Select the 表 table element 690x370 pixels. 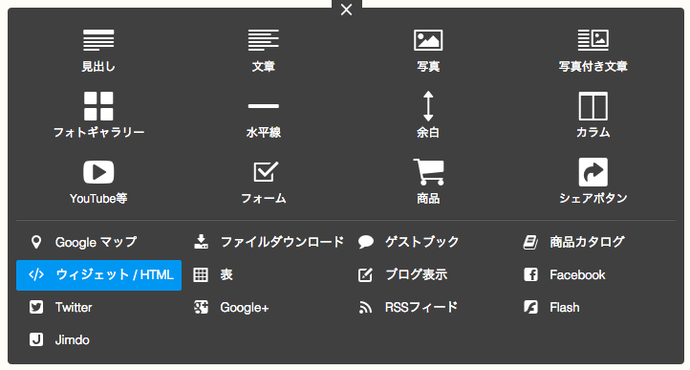(x=213, y=275)
